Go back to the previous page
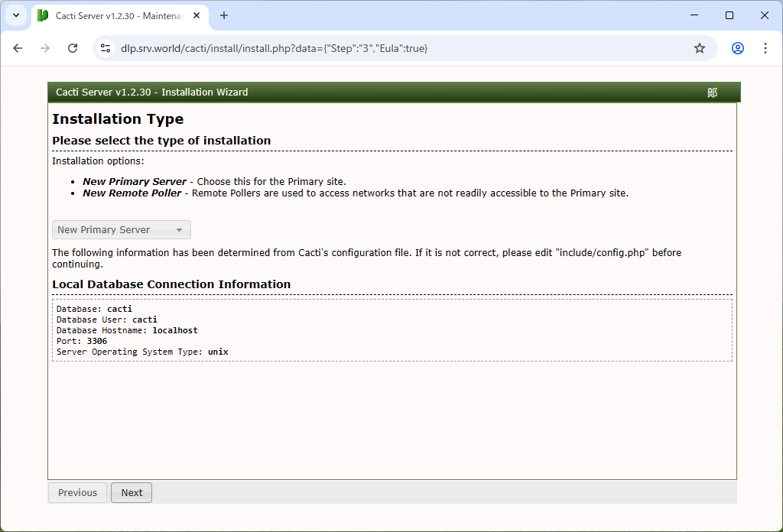This screenshot has height=532, width=783. pyautogui.click(x=18, y=48)
